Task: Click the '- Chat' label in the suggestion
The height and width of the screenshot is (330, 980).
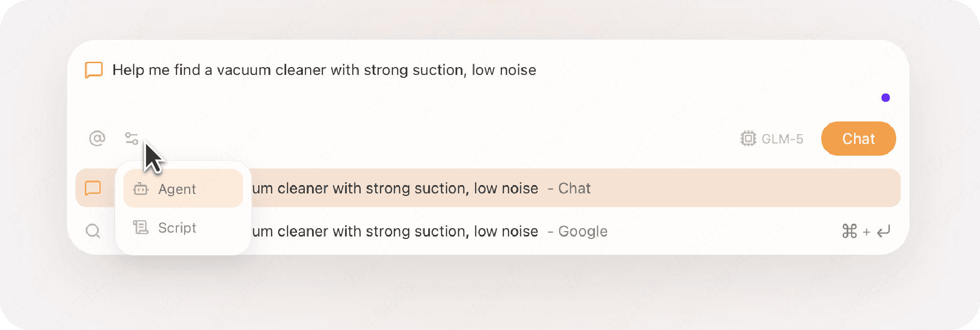Action: click(569, 189)
